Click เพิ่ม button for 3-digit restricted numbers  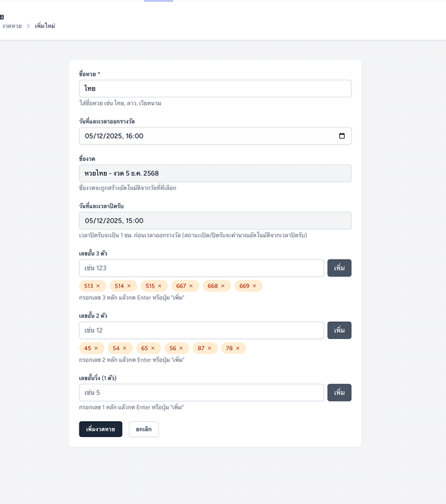coord(339,268)
